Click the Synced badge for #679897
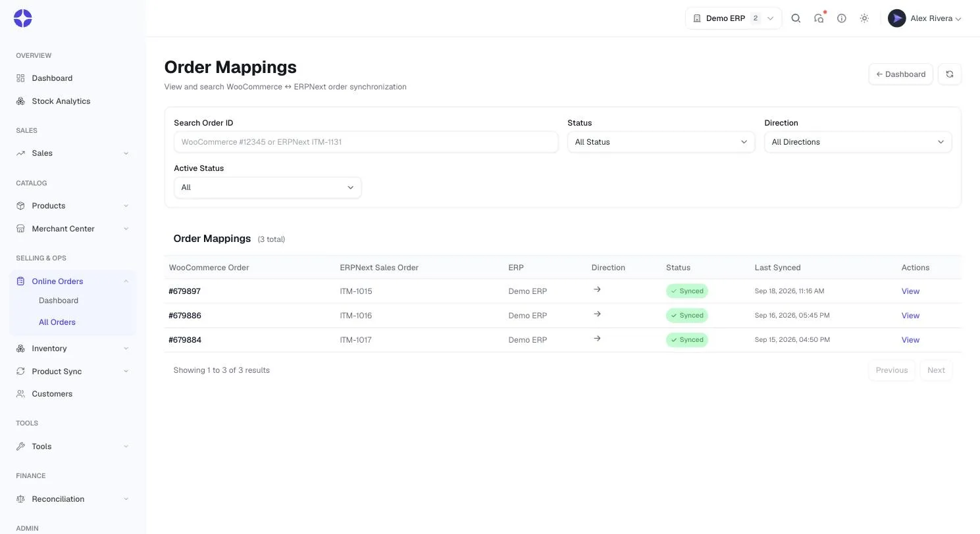 (x=687, y=291)
